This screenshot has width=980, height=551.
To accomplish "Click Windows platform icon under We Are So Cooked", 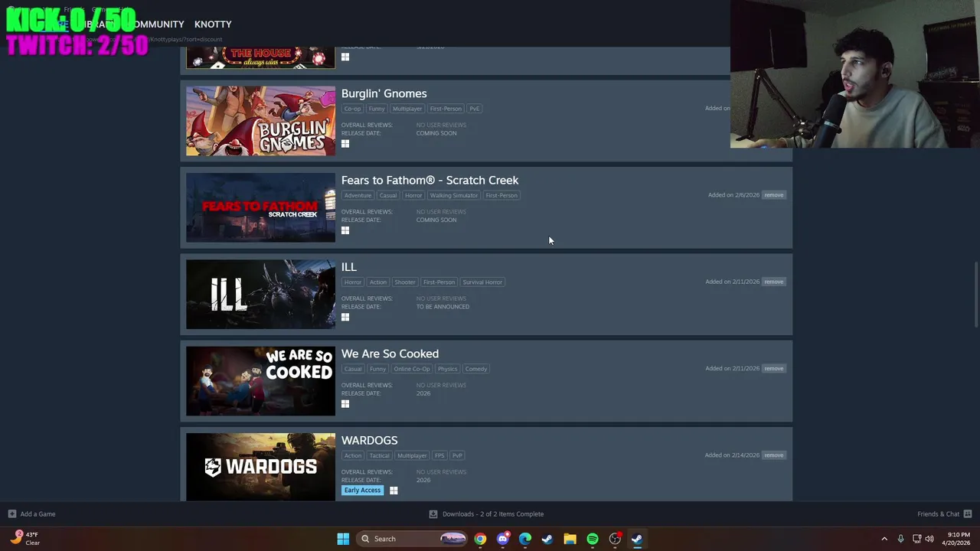I will [x=345, y=404].
